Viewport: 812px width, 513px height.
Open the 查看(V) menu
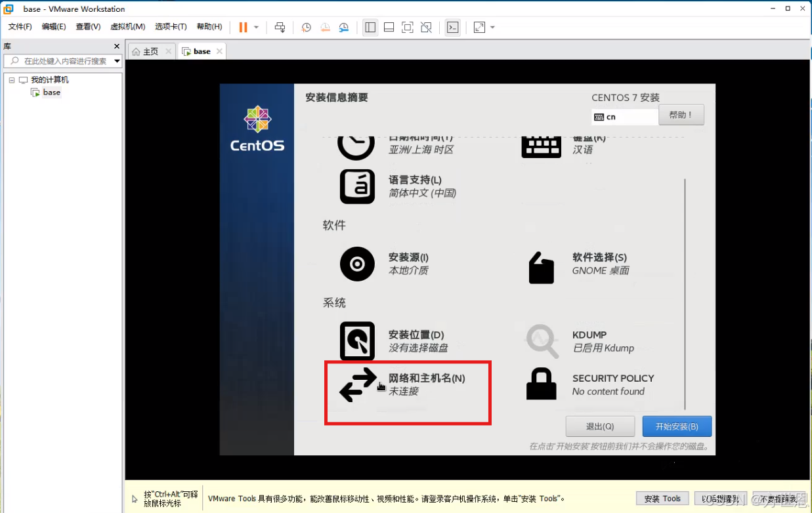pos(88,27)
